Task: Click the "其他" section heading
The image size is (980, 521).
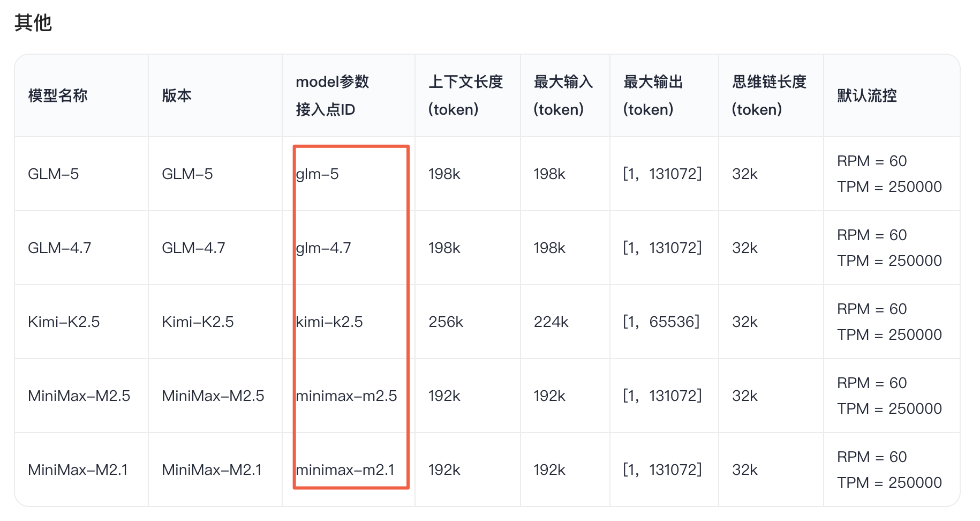Action: point(33,23)
